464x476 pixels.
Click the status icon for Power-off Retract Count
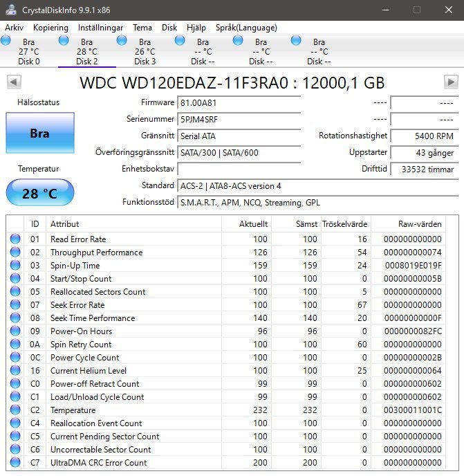[x=15, y=383]
